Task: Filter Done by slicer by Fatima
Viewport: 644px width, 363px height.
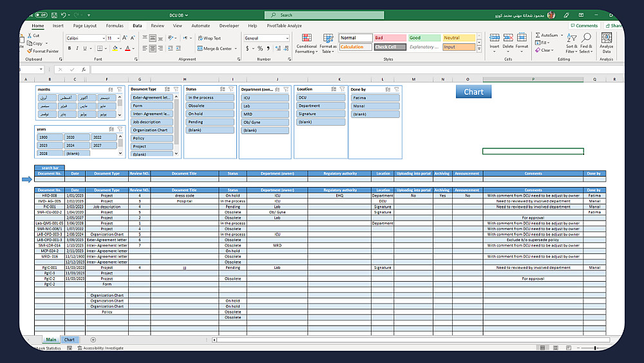Action: pos(375,98)
